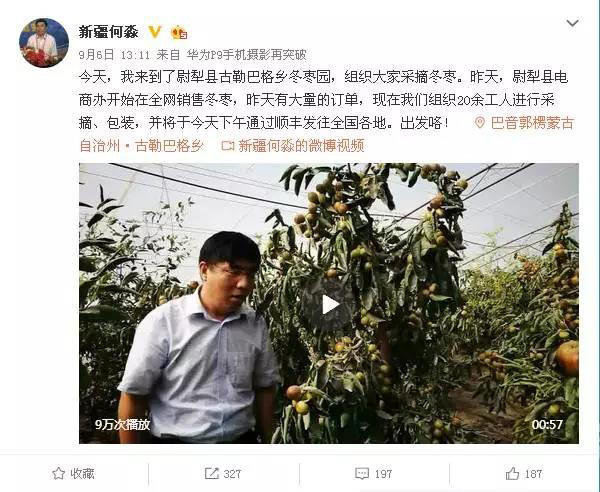Click the membership crown badge icon
600x492 pixels.
tap(179, 32)
